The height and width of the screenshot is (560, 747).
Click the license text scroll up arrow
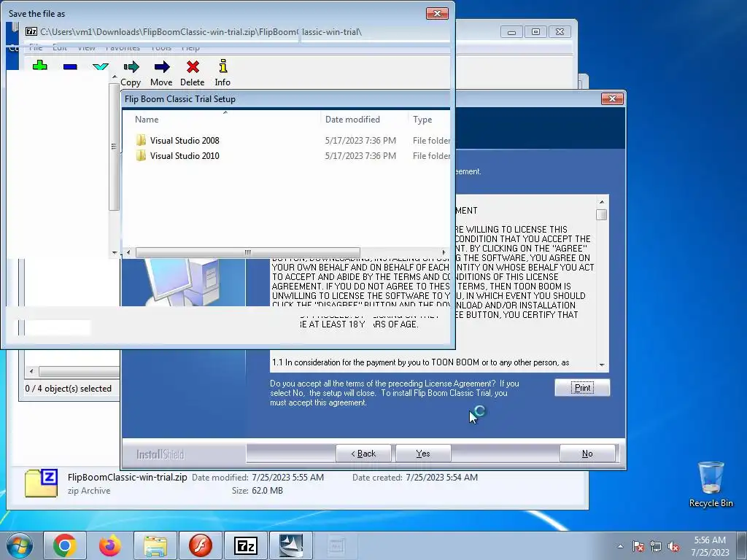tap(602, 202)
